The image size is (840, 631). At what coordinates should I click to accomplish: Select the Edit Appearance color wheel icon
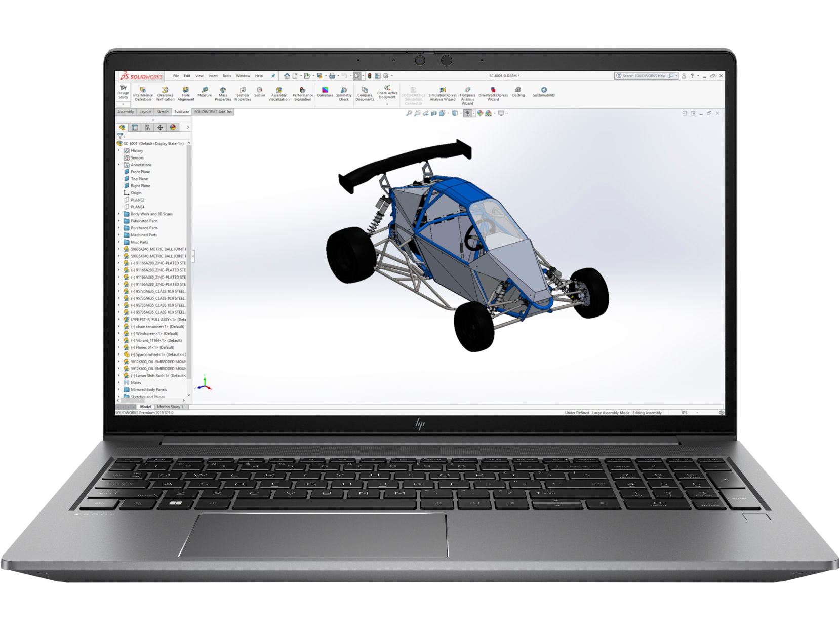[480, 113]
